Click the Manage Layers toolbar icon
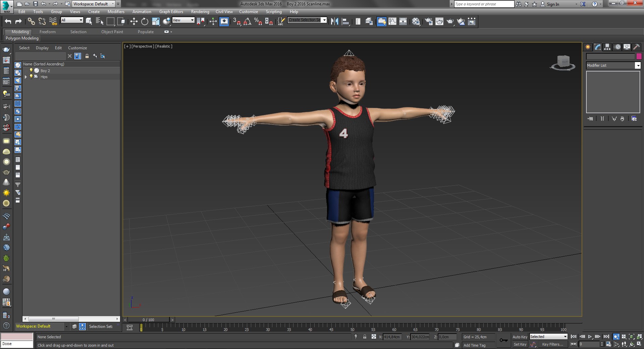 (369, 21)
